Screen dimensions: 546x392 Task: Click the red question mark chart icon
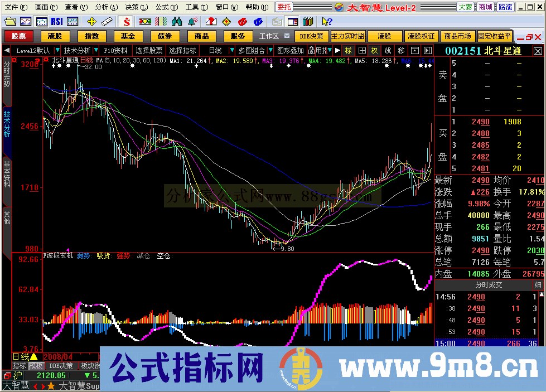(211, 22)
